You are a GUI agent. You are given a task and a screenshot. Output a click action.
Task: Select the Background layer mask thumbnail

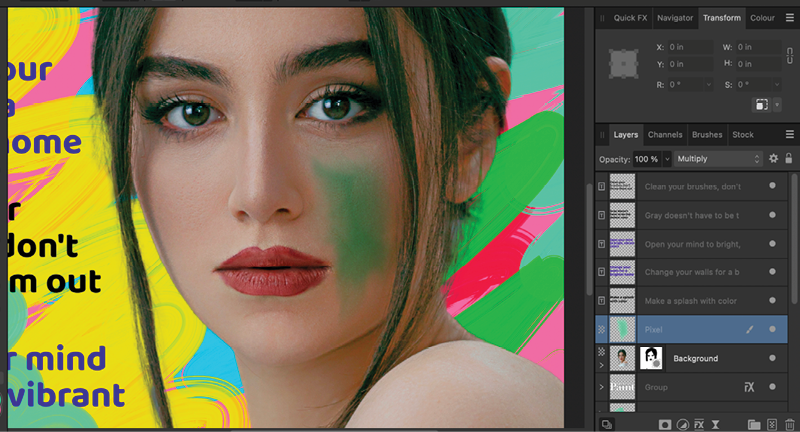(652, 358)
